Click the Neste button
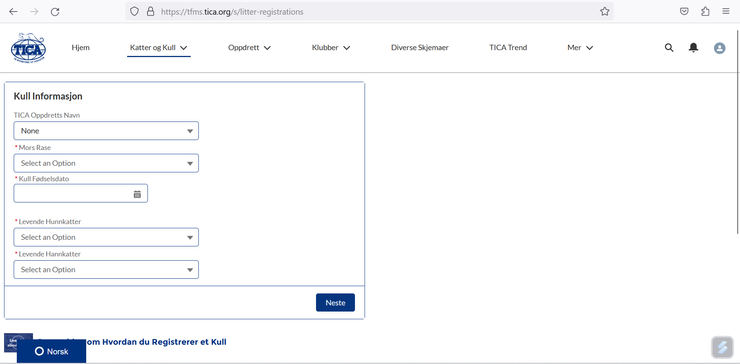 [x=336, y=303]
